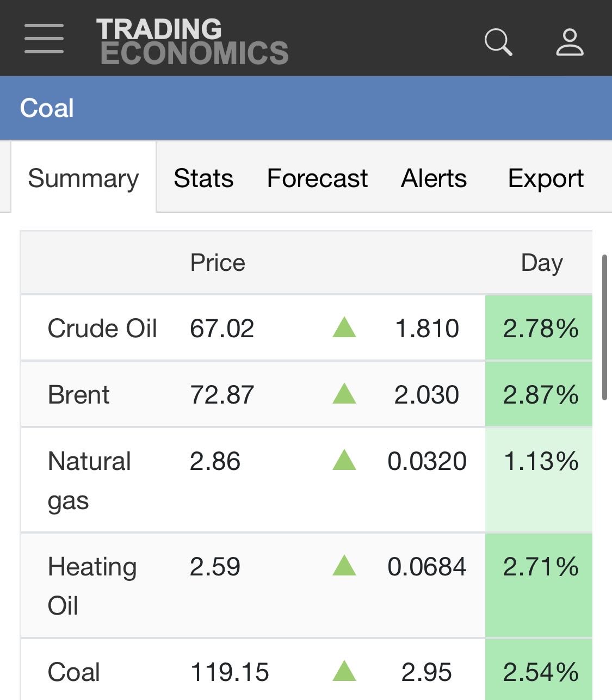
Task: Open the user account icon
Action: point(570,42)
